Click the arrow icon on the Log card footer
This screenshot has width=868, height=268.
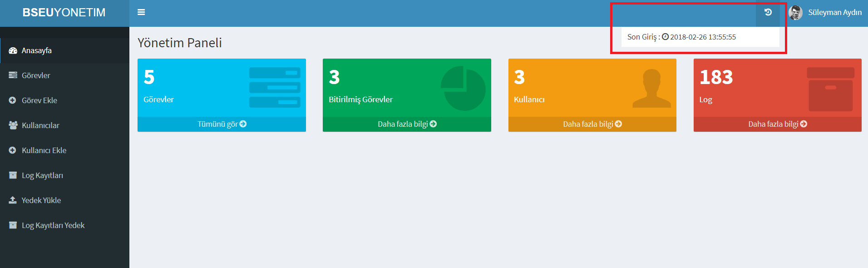[804, 124]
